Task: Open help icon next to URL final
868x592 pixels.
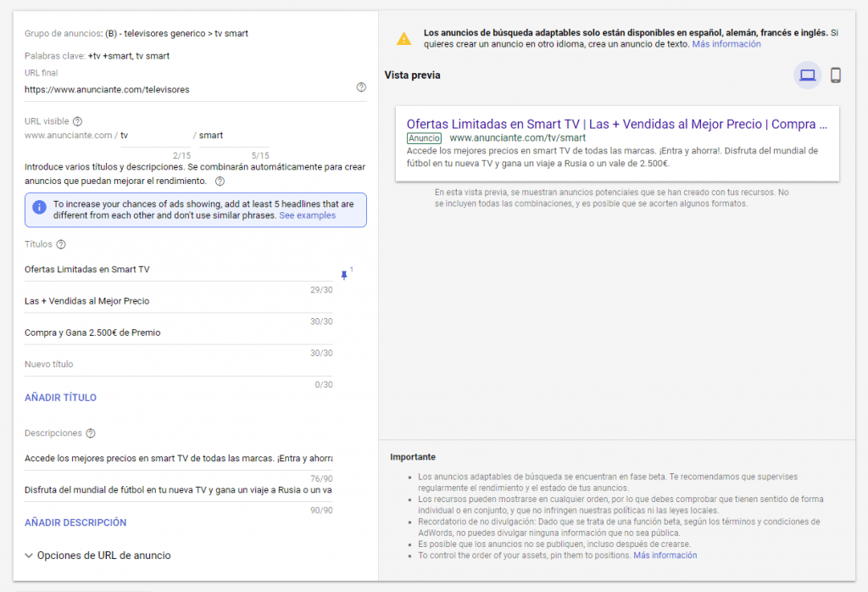Action: pyautogui.click(x=361, y=87)
